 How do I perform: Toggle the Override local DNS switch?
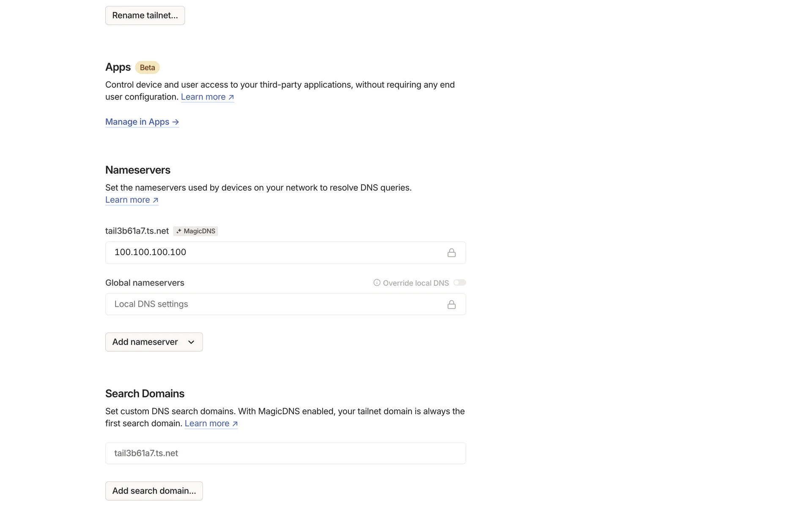[459, 283]
